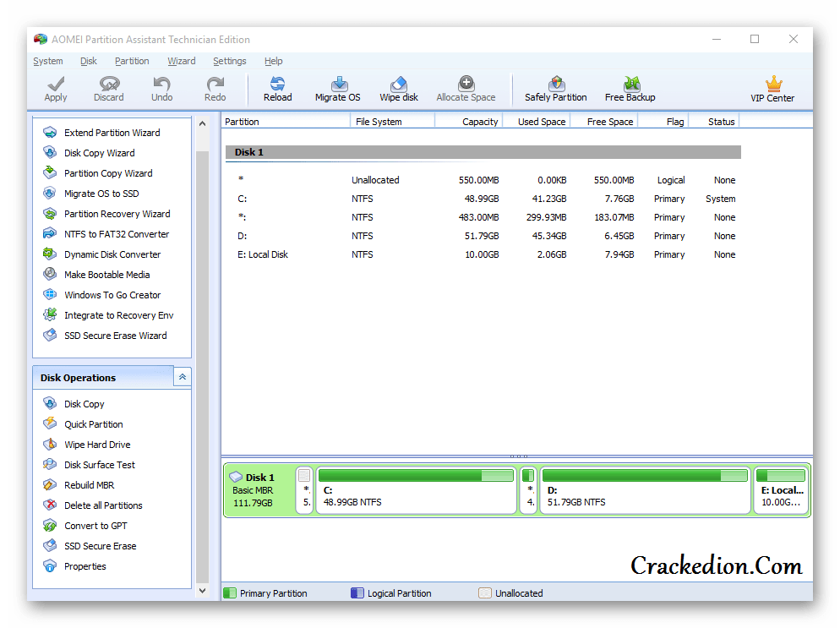Open Safely Partition tool
The height and width of the screenshot is (628, 840).
click(555, 89)
